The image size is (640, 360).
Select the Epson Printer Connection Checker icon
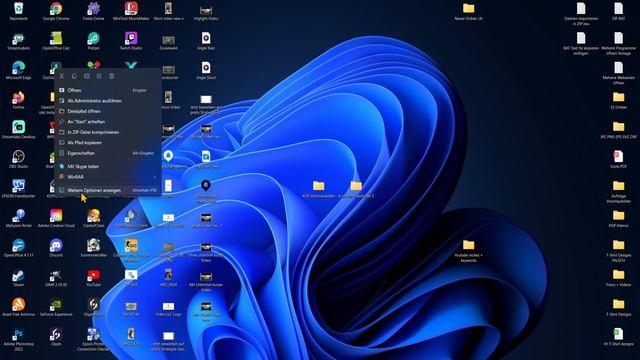(93, 339)
